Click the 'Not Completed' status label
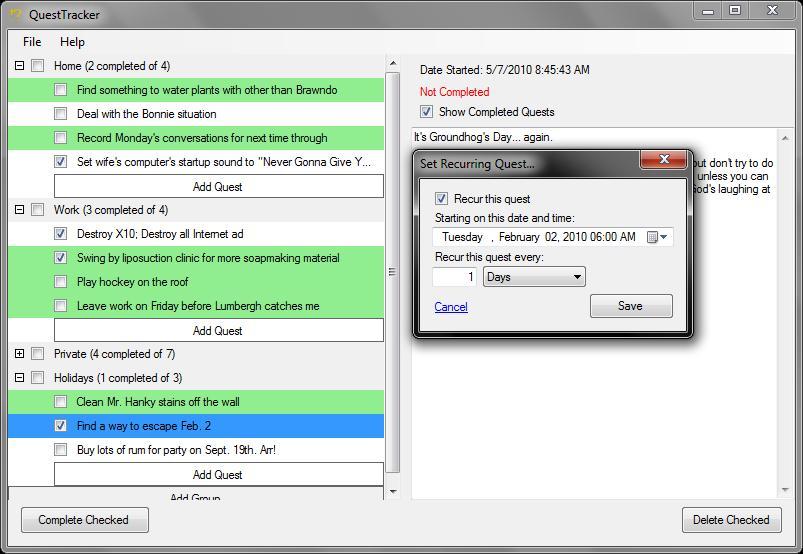 (x=454, y=92)
